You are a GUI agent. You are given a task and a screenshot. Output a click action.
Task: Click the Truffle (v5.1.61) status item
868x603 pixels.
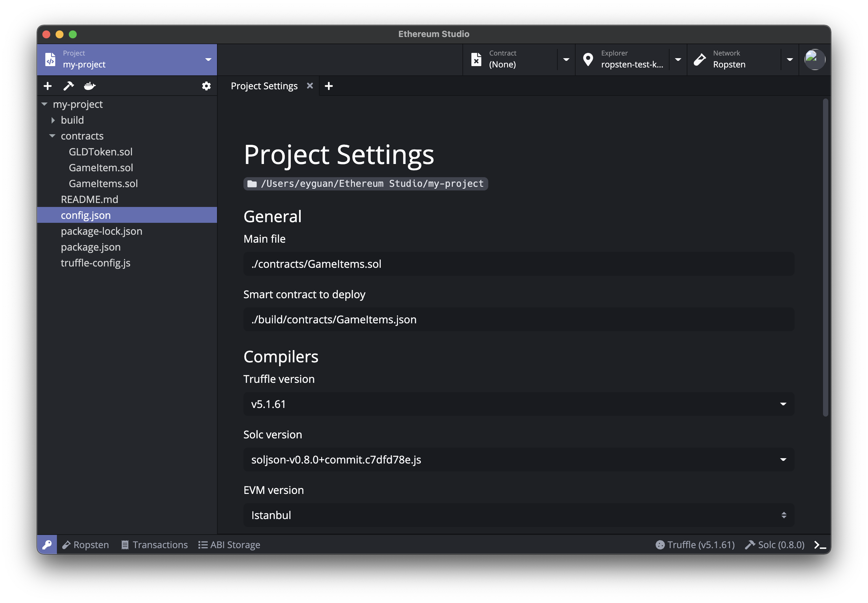(695, 545)
